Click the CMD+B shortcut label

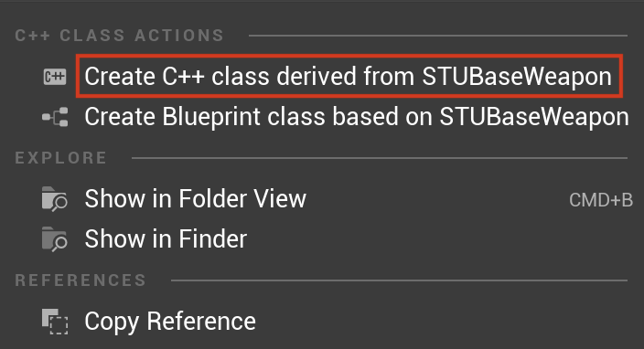(601, 200)
